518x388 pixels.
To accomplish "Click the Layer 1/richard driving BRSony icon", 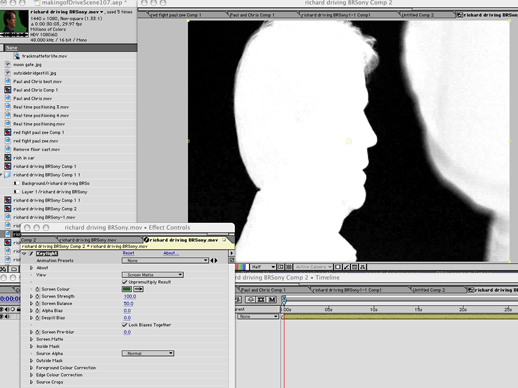I will tap(16, 192).
